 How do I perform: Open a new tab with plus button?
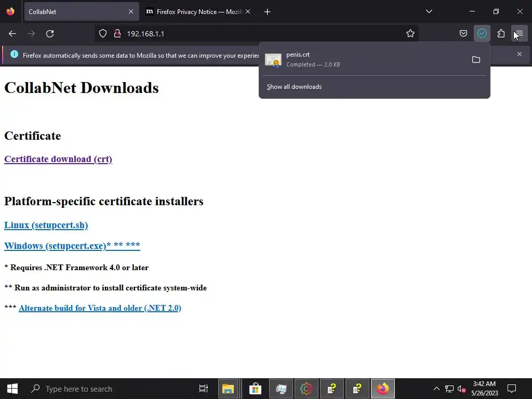[x=268, y=12]
